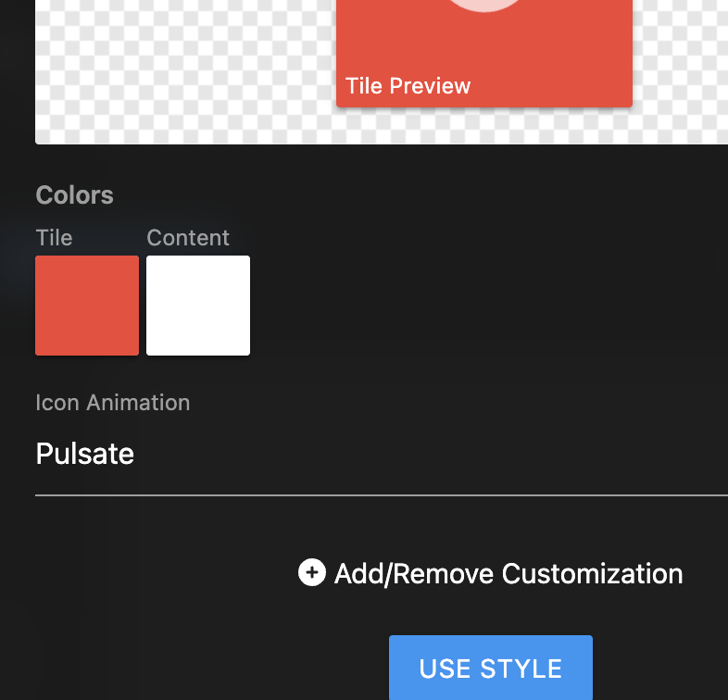Click the checkered canvas right of the tile
Screen dimensions: 728x700
681,65
